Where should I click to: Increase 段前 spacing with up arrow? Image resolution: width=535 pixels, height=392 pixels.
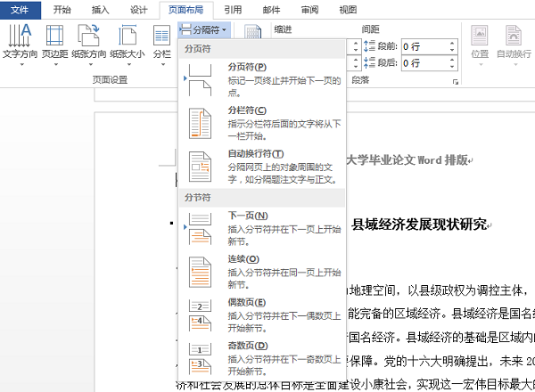click(452, 43)
